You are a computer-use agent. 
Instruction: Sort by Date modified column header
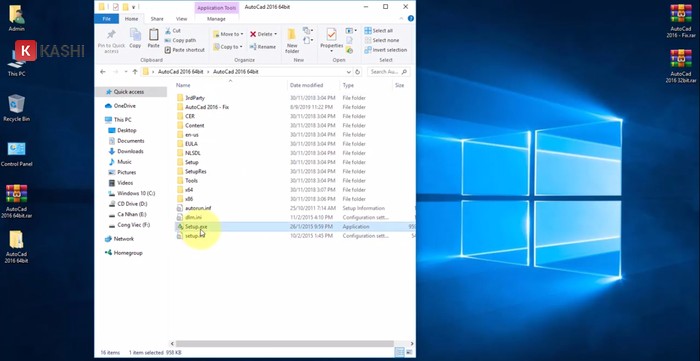tap(306, 85)
